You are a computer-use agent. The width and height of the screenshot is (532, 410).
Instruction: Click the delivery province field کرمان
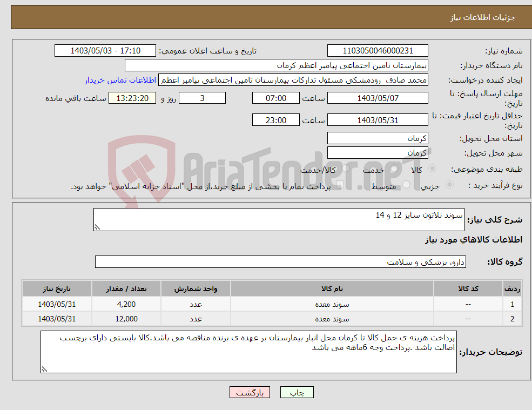tap(378, 138)
